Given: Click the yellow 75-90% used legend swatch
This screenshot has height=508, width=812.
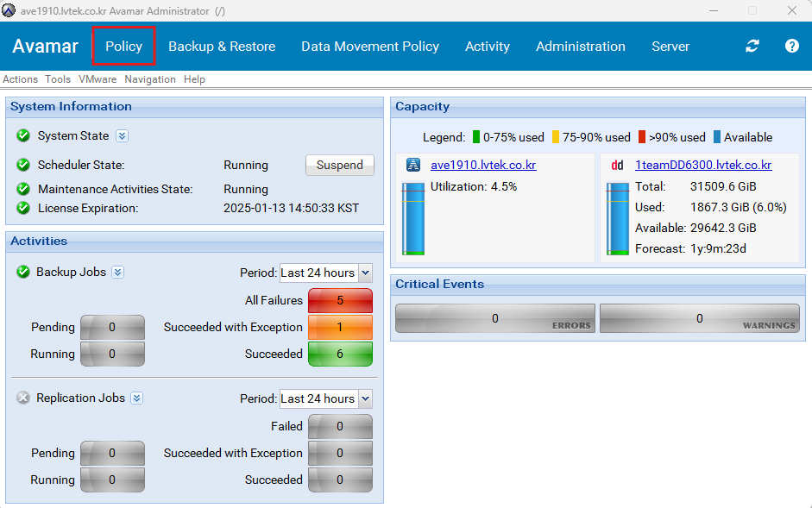Looking at the screenshot, I should tap(556, 137).
